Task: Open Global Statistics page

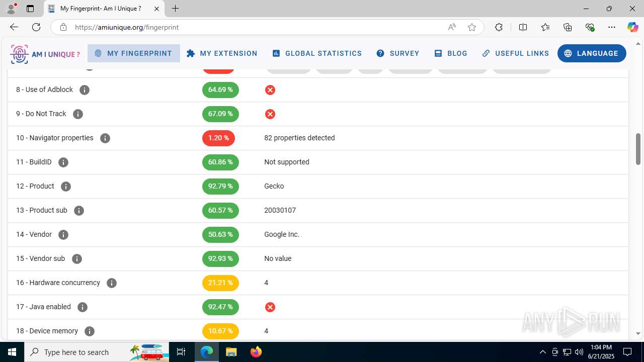Action: click(317, 53)
